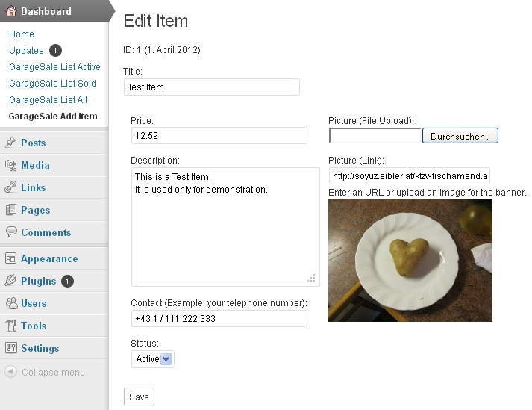Open the Settings menu item

40,348
